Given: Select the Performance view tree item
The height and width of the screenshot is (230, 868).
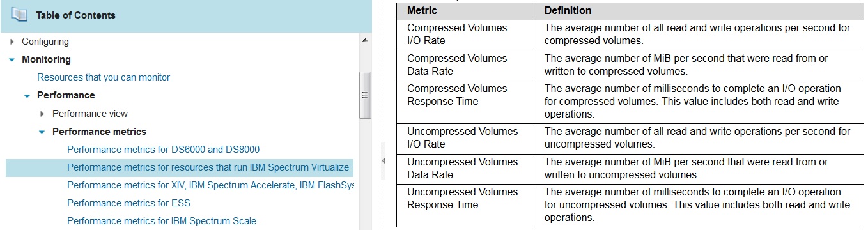Looking at the screenshot, I should 90,114.
